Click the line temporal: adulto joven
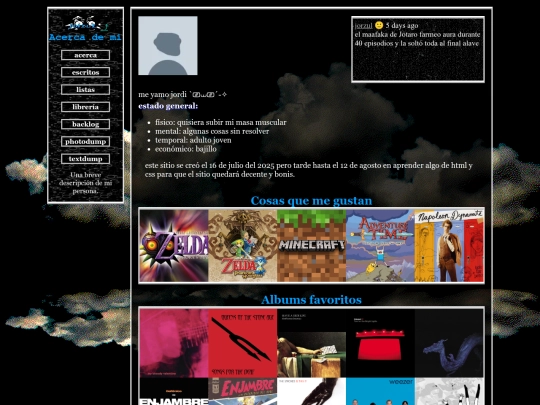The image size is (540, 405). 193,140
